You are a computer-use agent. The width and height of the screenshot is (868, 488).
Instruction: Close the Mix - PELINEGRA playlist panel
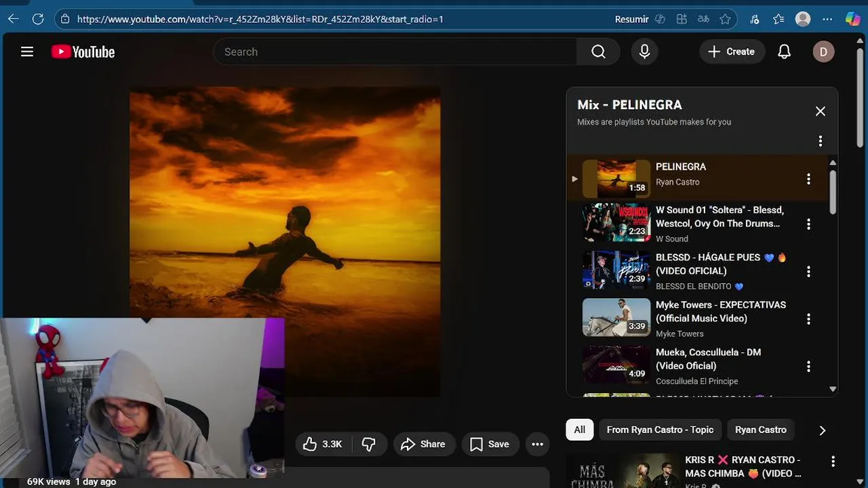tap(821, 111)
